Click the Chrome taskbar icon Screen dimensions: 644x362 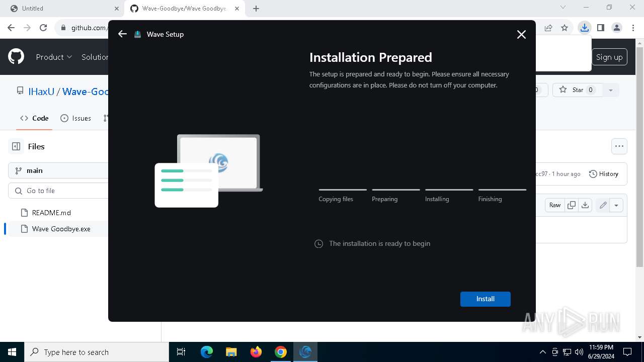281,352
